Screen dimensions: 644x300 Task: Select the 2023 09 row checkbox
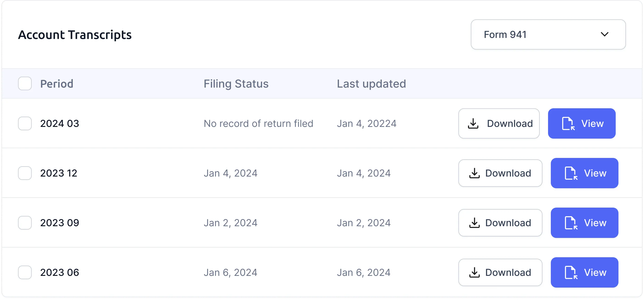tap(25, 223)
